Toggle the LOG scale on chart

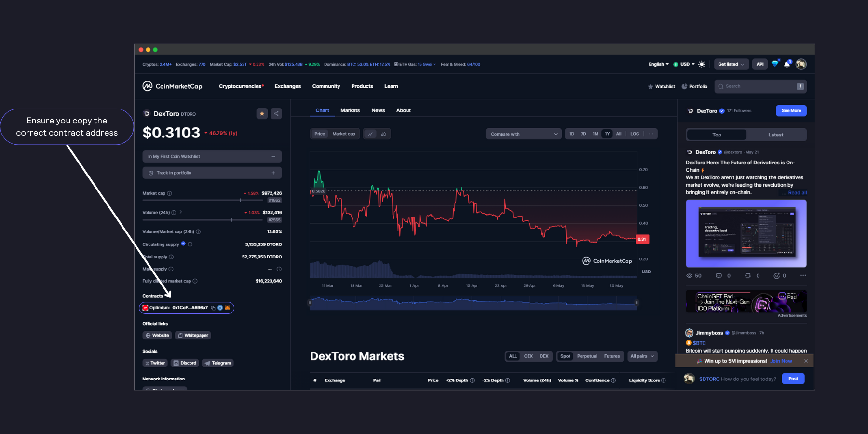tap(635, 134)
